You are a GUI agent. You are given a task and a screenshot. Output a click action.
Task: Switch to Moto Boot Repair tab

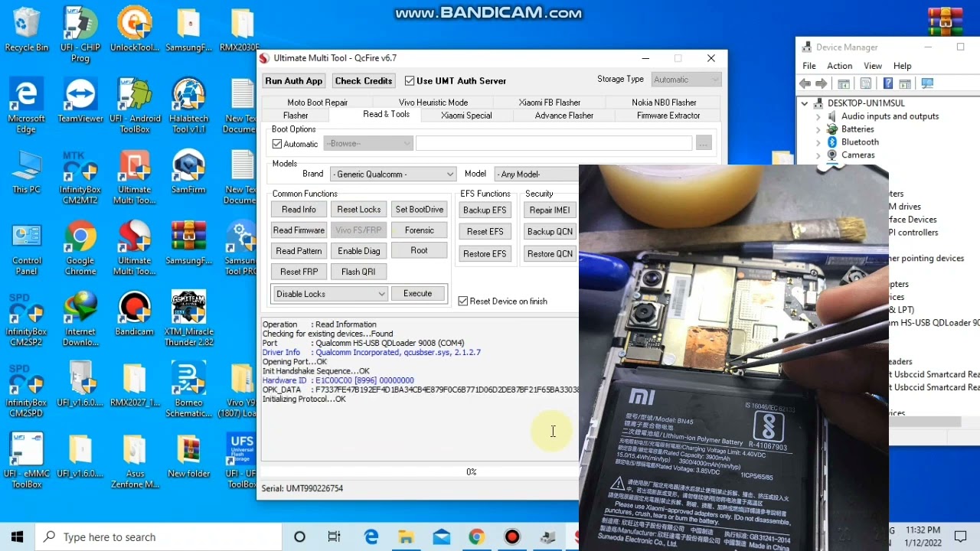point(317,103)
